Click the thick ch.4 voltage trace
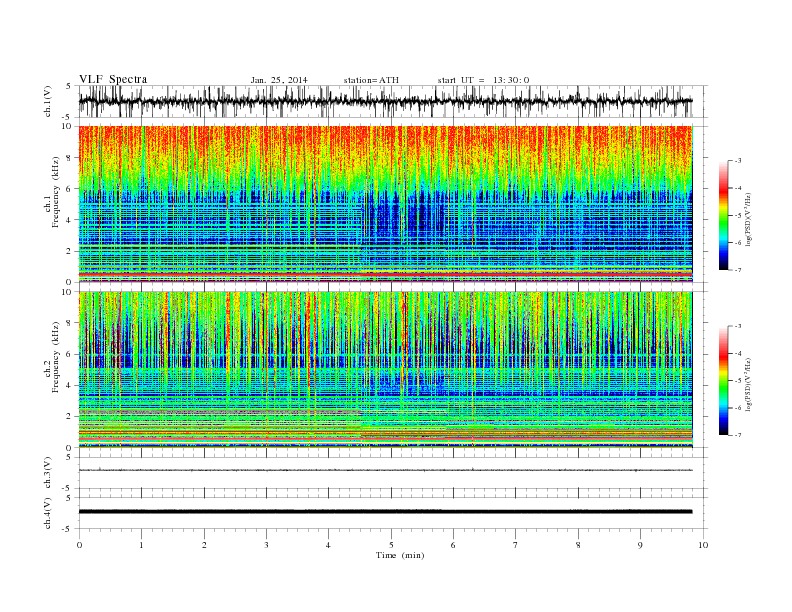792x612 pixels. pos(385,512)
